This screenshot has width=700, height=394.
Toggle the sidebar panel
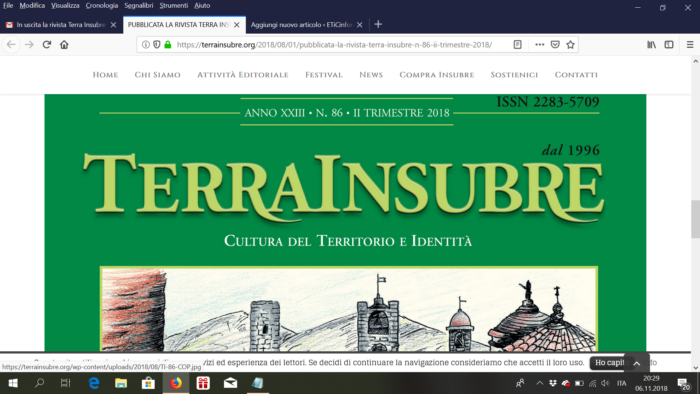(669, 45)
